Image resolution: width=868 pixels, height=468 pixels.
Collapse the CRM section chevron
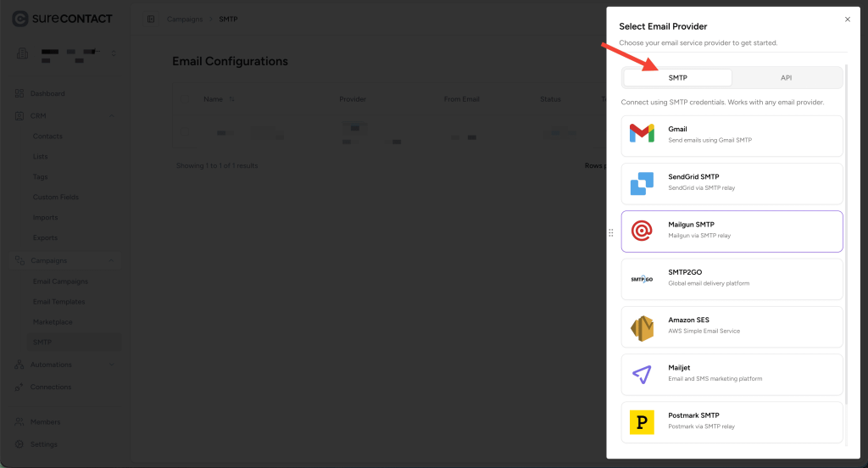point(112,115)
